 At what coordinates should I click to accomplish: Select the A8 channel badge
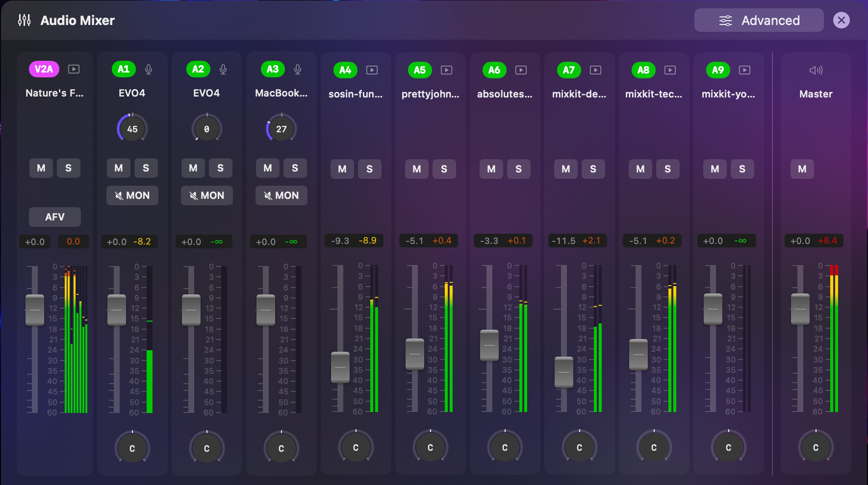tap(643, 70)
